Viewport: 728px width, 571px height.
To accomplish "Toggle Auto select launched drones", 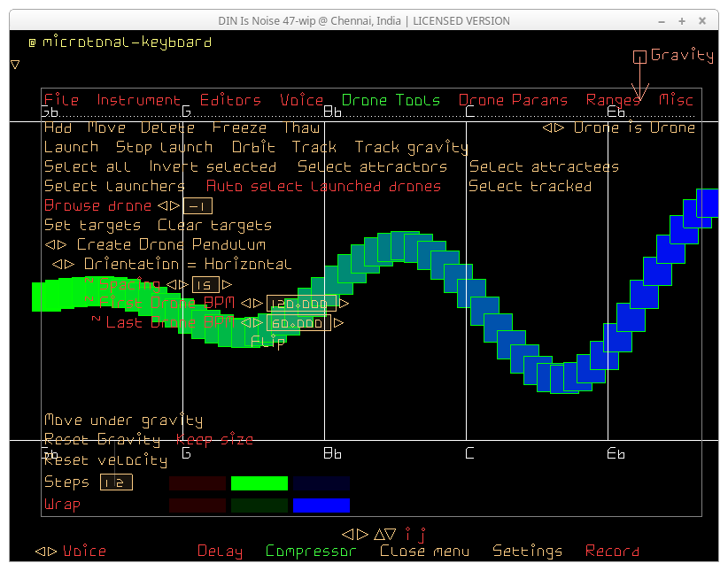I will [x=323, y=186].
